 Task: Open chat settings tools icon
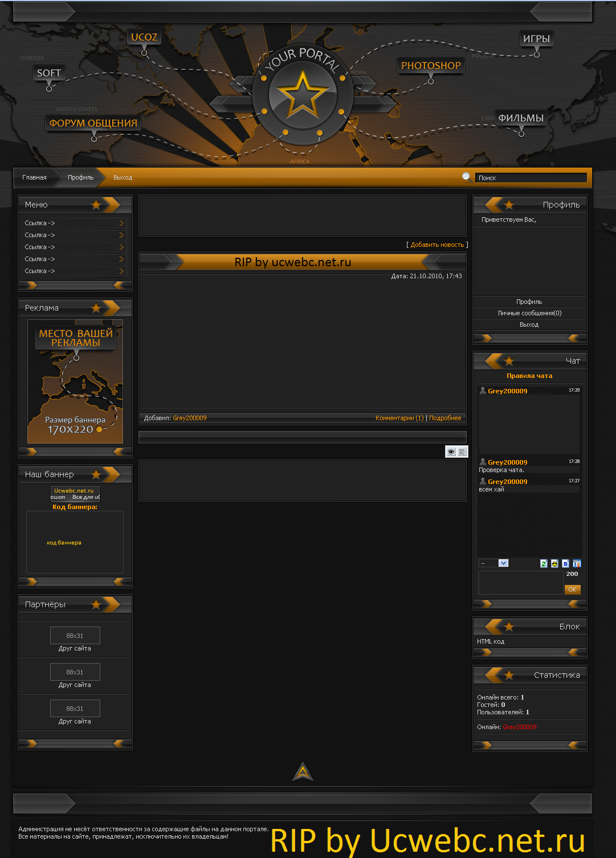[577, 563]
